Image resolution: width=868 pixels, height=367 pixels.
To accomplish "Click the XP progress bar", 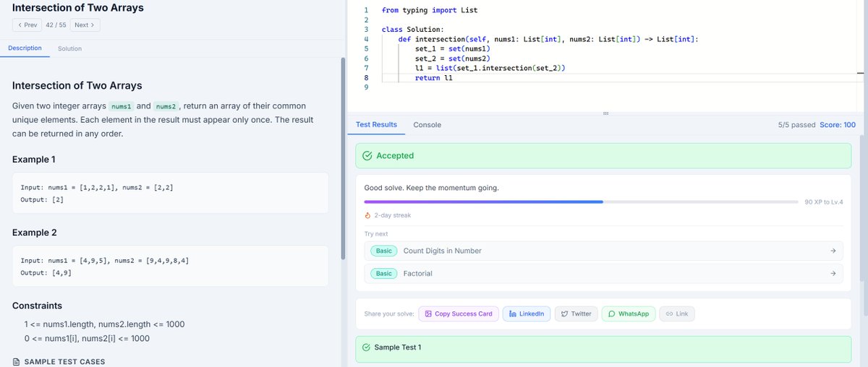I will click(x=581, y=202).
